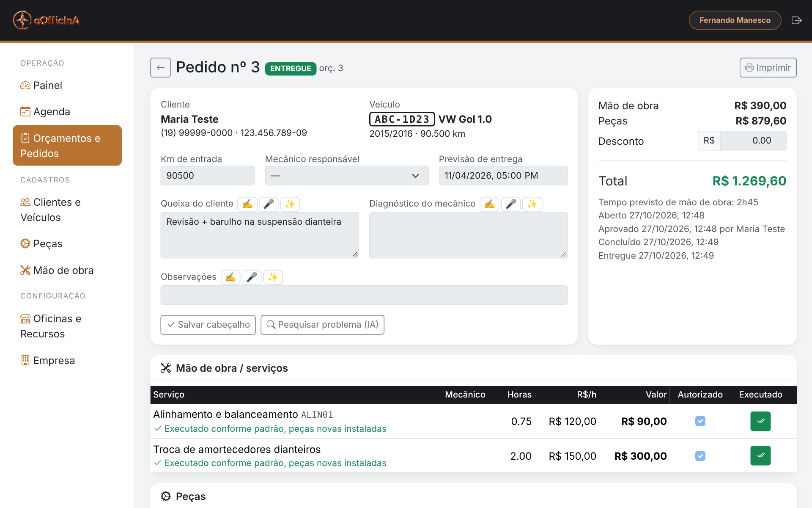
Task: Click the microphone icon for Observações
Action: pyautogui.click(x=252, y=277)
